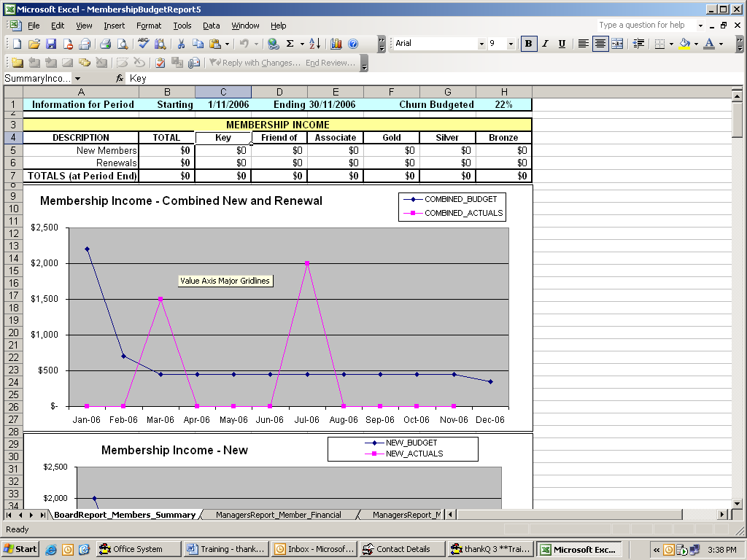Open the AutoSum functions dropdown arrow
The width and height of the screenshot is (747, 560).
click(x=302, y=44)
